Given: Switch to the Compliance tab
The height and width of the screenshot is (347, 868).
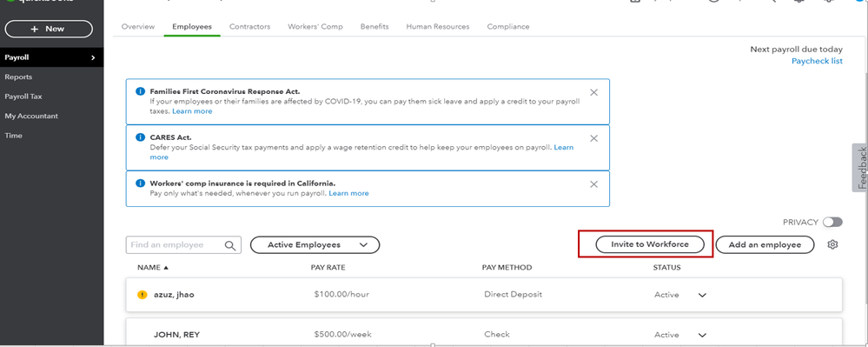Looking at the screenshot, I should pos(508,27).
